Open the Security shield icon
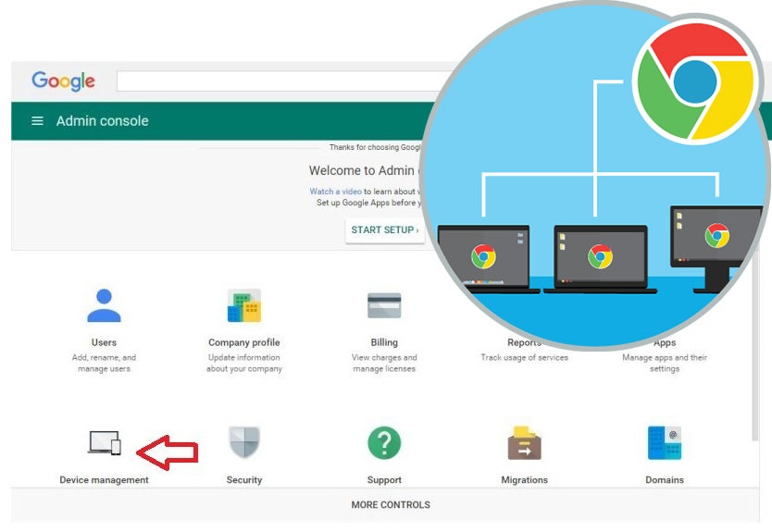The width and height of the screenshot is (772, 532). [244, 442]
